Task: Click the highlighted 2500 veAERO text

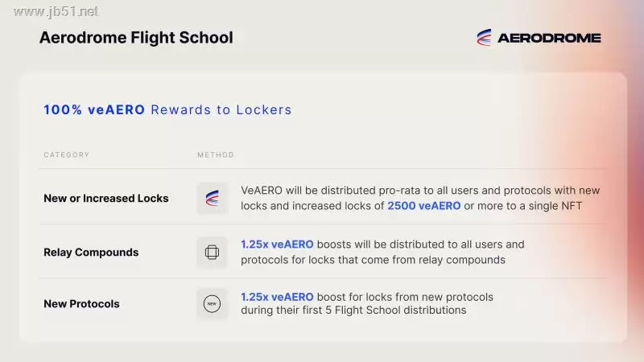Action: tap(424, 206)
